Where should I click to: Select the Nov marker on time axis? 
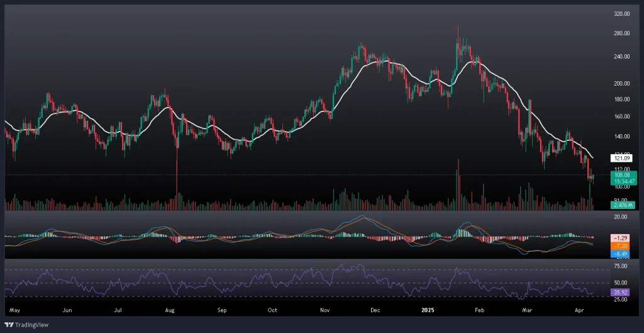[x=325, y=310]
